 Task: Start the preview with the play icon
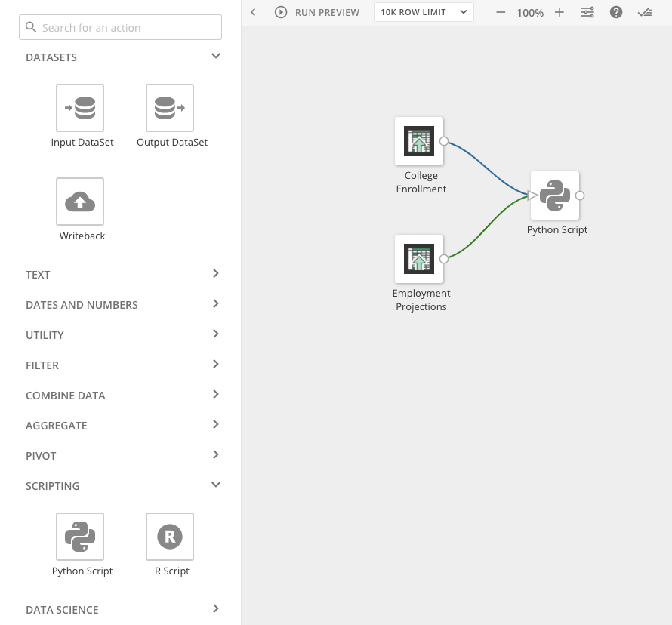point(279,12)
